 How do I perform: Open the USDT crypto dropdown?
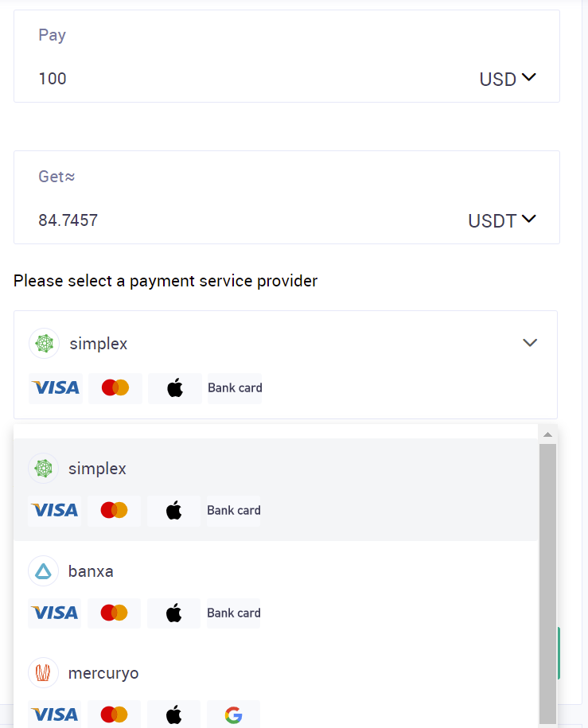502,220
